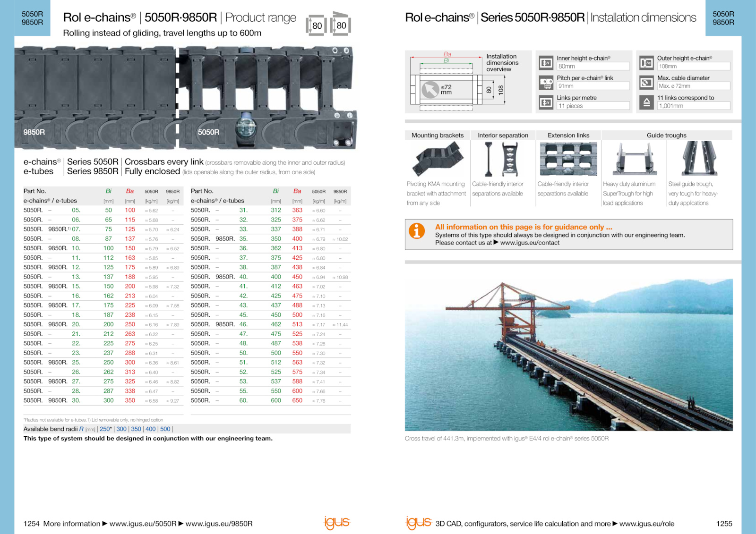Click the Max. ø 72mm value field
756x534 pixels.
694,86
